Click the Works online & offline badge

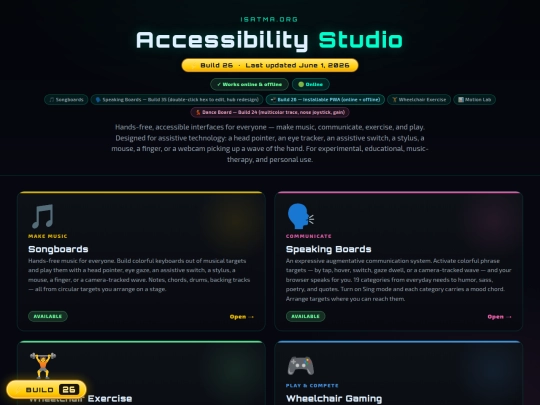coord(250,84)
